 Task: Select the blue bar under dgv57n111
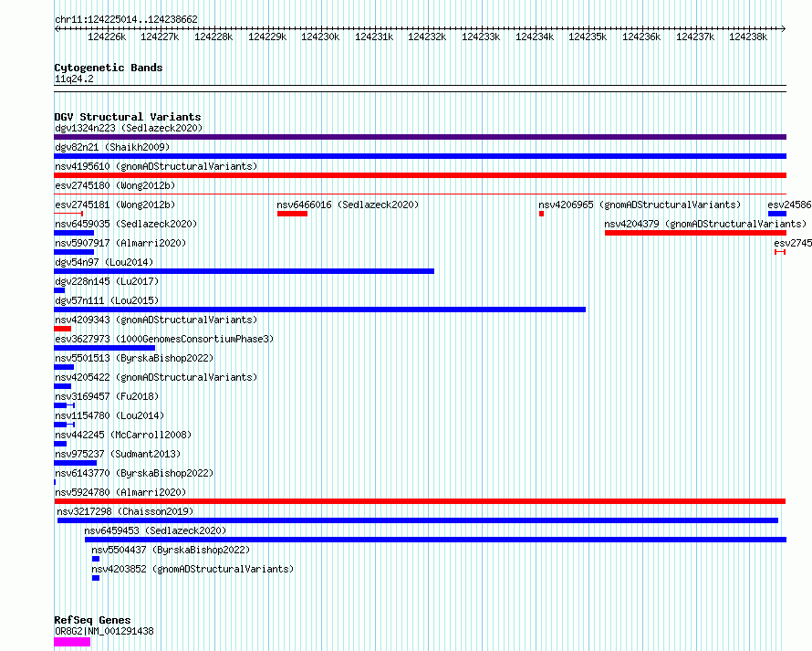pyautogui.click(x=319, y=310)
